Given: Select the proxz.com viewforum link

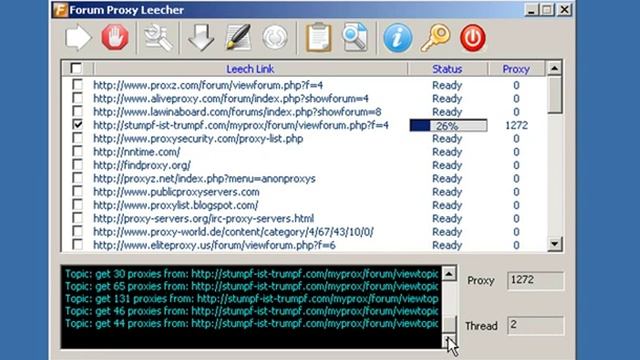Looking at the screenshot, I should [x=208, y=85].
